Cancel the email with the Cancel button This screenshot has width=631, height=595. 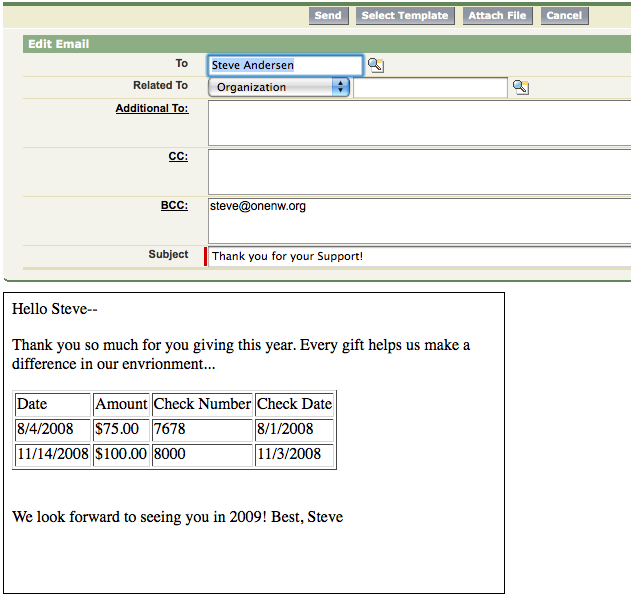pos(564,16)
